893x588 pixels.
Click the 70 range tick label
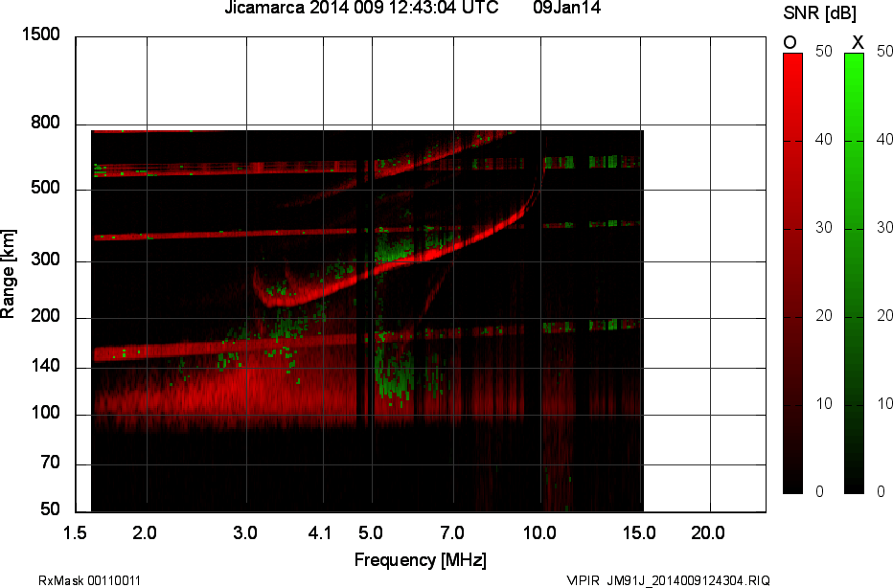tap(49, 464)
